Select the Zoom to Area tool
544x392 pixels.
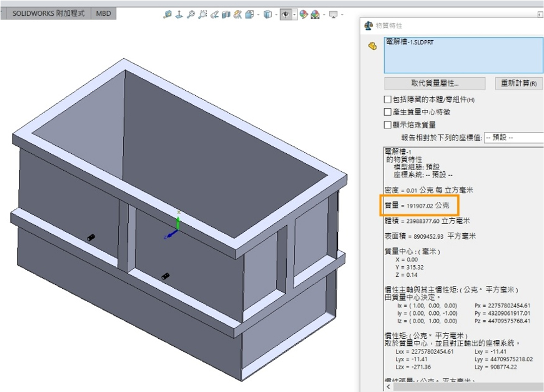click(202, 15)
